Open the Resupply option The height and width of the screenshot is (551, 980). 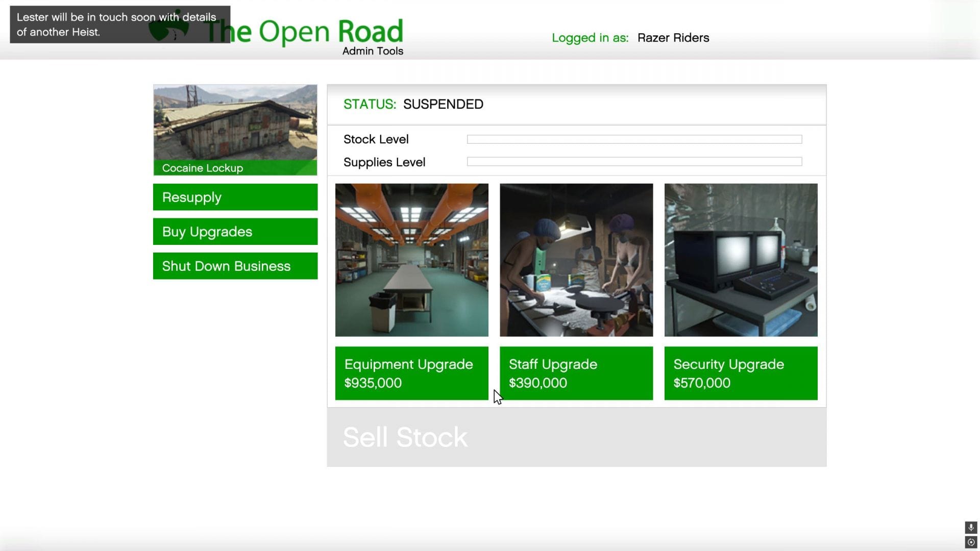[235, 197]
